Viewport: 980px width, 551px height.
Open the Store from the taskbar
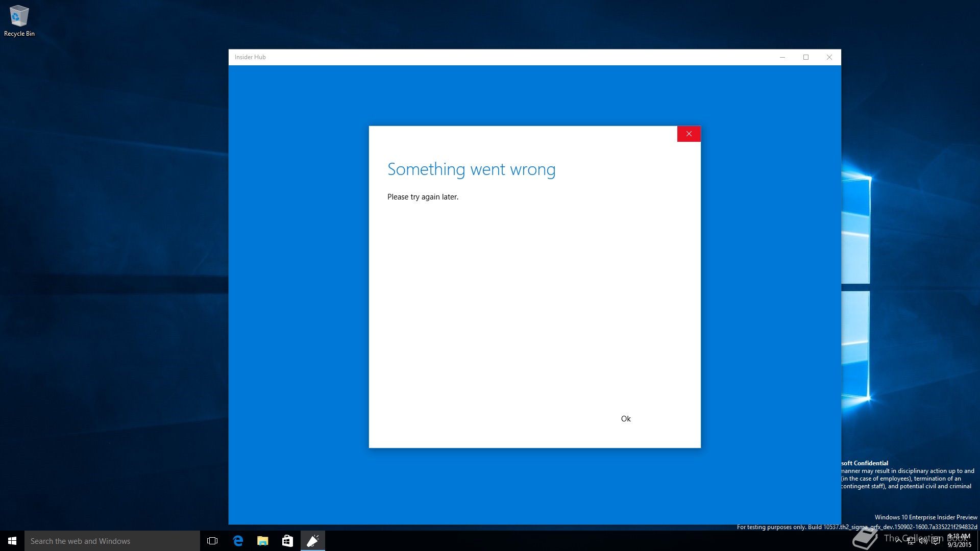coord(288,541)
